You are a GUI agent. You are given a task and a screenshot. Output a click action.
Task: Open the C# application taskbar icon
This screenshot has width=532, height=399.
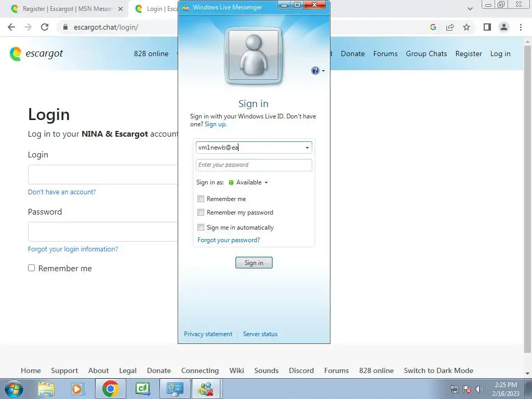tap(143, 389)
